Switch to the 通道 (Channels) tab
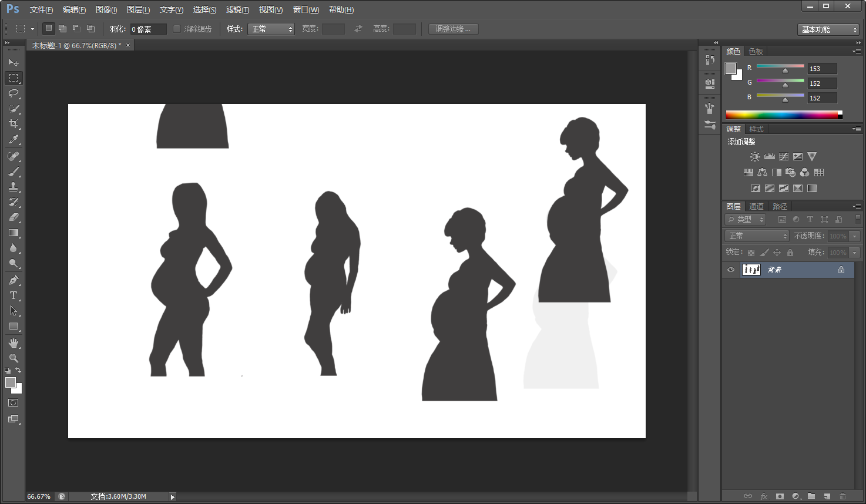This screenshot has height=504, width=866. click(756, 206)
